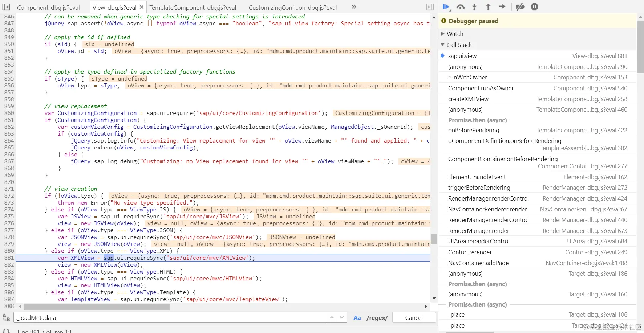644x333 pixels.
Task: Open the Target-dbg.js?eval:106 source link
Action: [x=598, y=314]
